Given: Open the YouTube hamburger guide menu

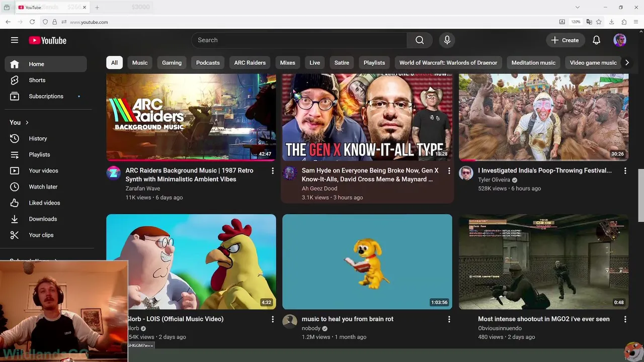Looking at the screenshot, I should [x=15, y=40].
